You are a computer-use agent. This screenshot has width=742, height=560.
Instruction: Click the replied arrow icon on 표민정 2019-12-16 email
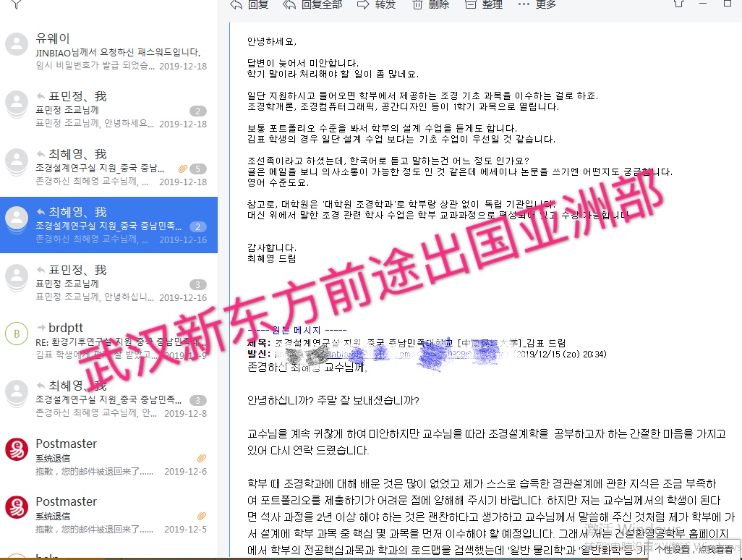tap(41, 270)
